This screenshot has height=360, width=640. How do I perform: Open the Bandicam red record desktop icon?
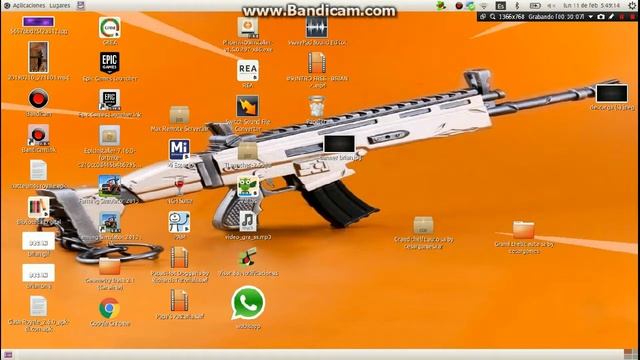click(x=38, y=99)
